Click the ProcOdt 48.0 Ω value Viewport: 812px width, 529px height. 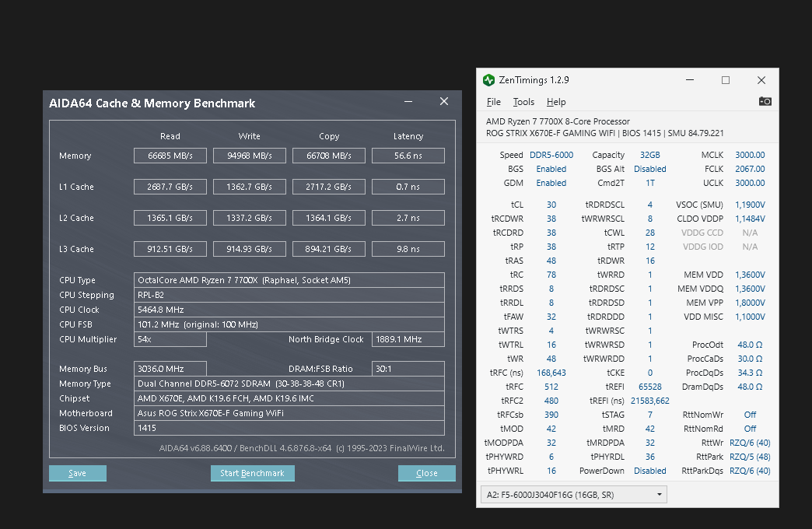[x=750, y=345]
